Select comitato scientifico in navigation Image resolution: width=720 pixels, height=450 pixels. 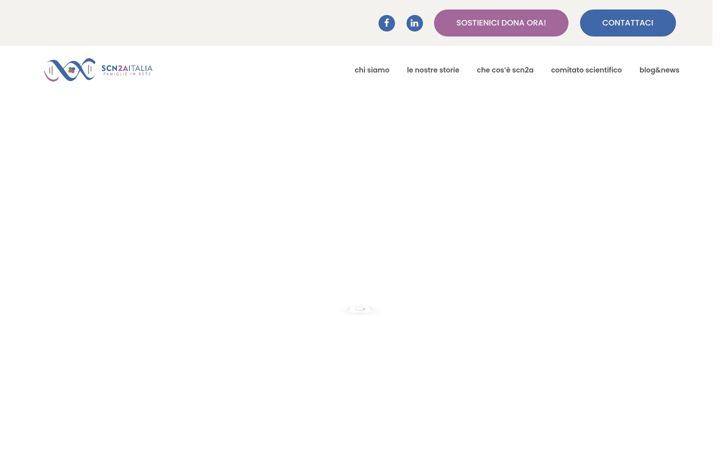pyautogui.click(x=586, y=70)
